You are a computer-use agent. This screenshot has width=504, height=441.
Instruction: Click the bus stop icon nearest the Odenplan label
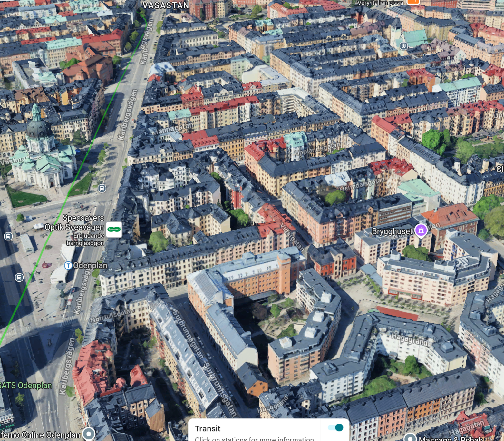pos(19,277)
